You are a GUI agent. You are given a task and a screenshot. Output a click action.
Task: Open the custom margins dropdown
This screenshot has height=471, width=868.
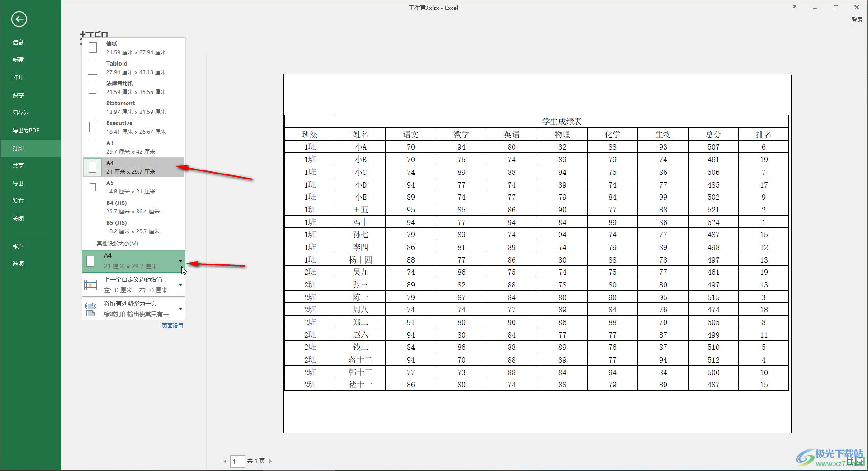pos(133,285)
